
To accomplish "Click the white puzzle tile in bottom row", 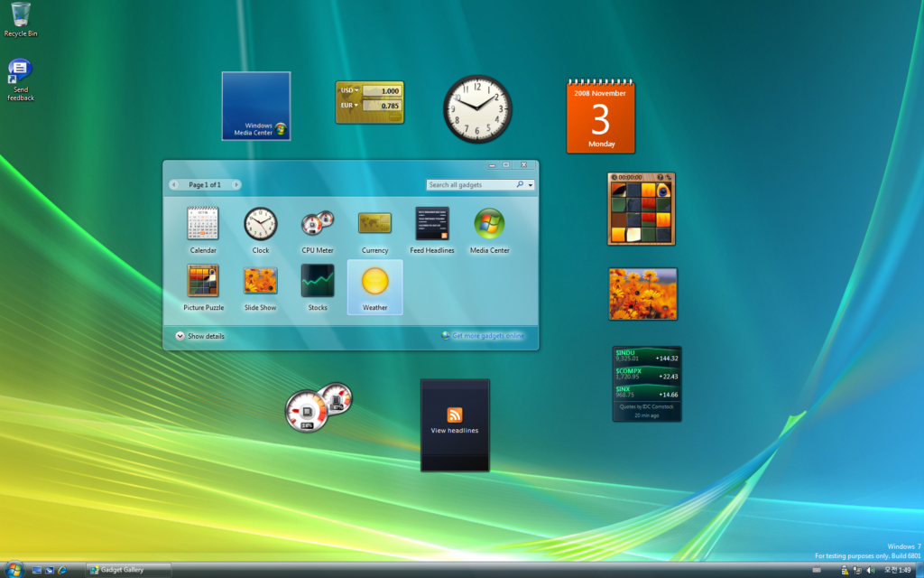I will point(633,235).
